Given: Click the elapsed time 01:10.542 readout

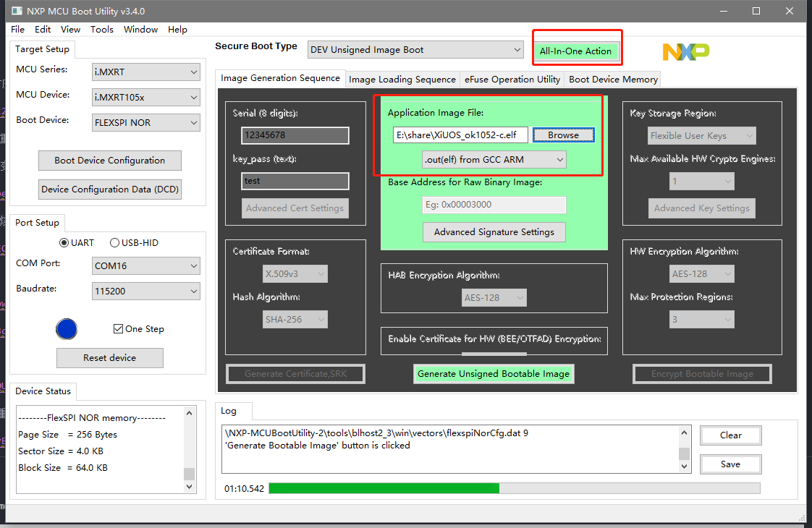Looking at the screenshot, I should 245,489.
